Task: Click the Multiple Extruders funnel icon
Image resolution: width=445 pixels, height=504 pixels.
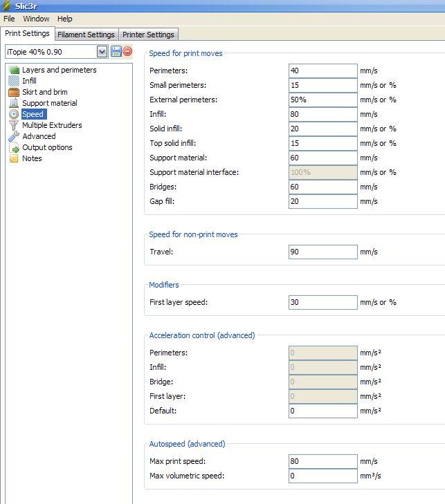Action: pos(14,125)
